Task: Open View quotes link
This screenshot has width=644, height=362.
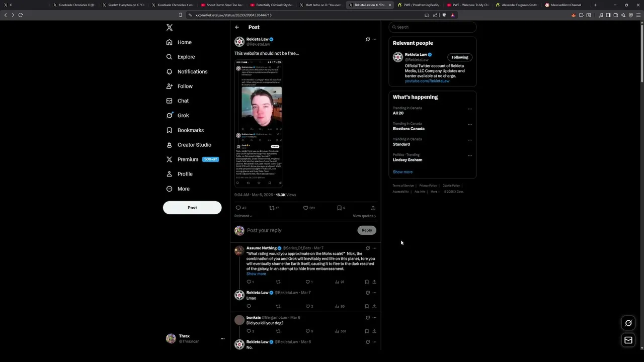Action: 364,216
